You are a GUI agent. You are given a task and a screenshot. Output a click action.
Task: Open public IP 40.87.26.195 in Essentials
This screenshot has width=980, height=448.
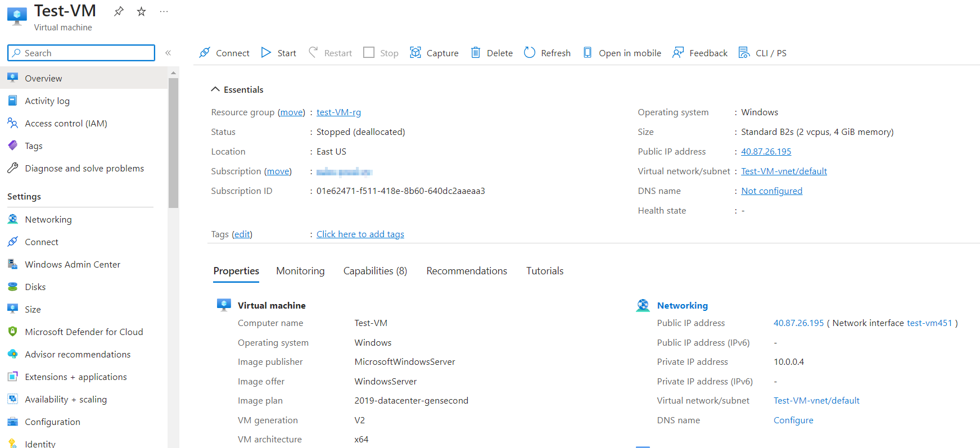[766, 152]
